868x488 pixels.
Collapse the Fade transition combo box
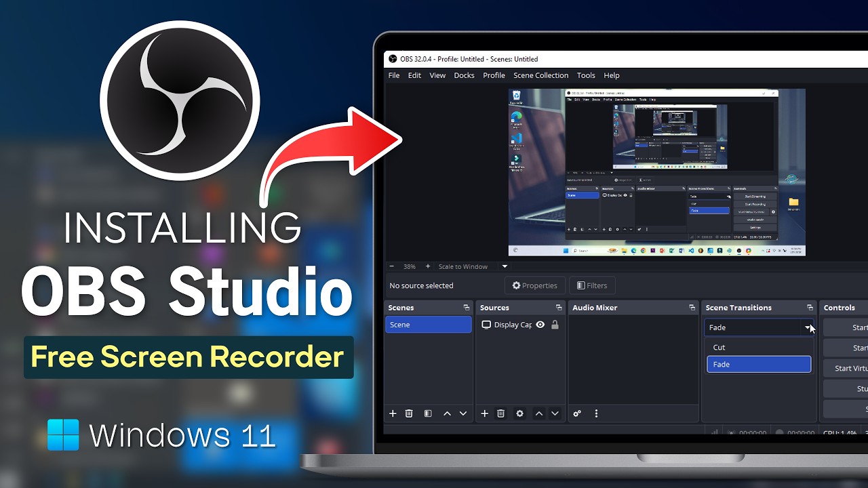point(759,327)
